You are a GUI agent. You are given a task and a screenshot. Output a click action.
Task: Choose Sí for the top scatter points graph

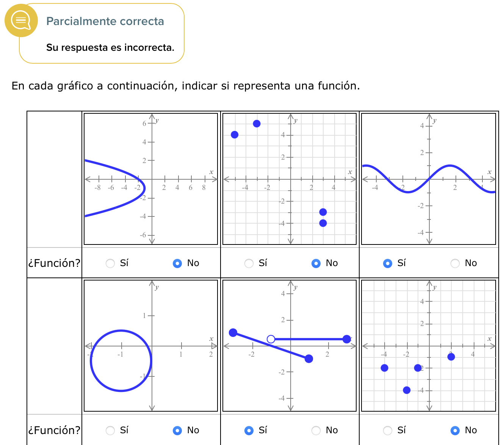tap(249, 263)
